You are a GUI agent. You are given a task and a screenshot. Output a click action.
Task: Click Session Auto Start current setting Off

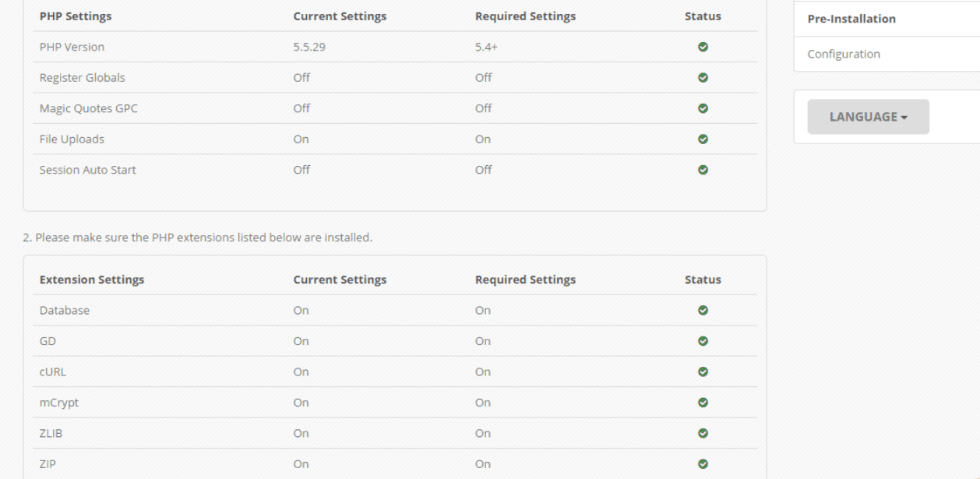pos(301,170)
